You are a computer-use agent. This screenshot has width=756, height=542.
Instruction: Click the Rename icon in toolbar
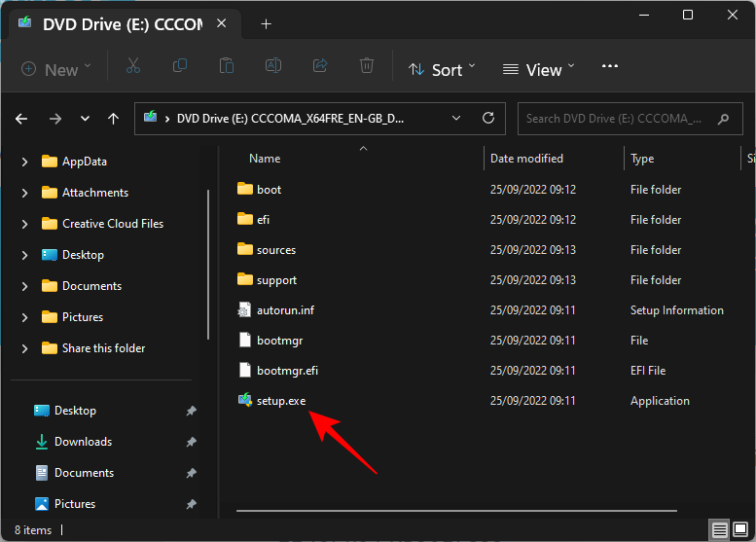tap(273, 65)
